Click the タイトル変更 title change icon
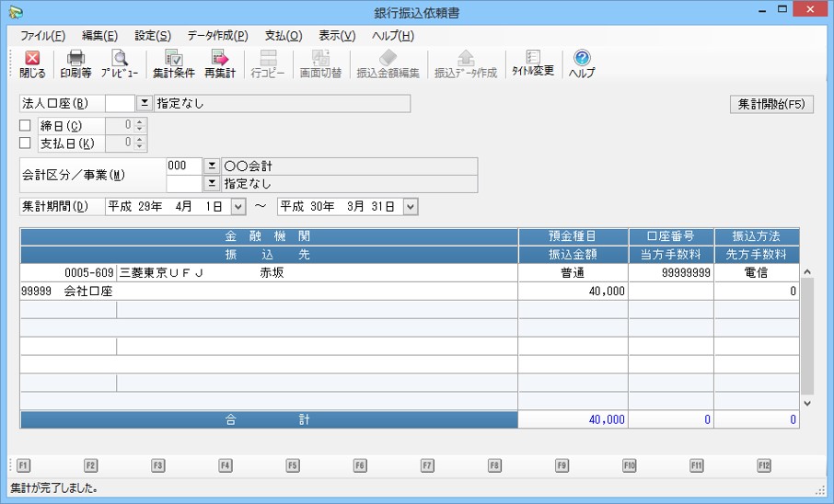The height and width of the screenshot is (504, 834). coord(533,63)
